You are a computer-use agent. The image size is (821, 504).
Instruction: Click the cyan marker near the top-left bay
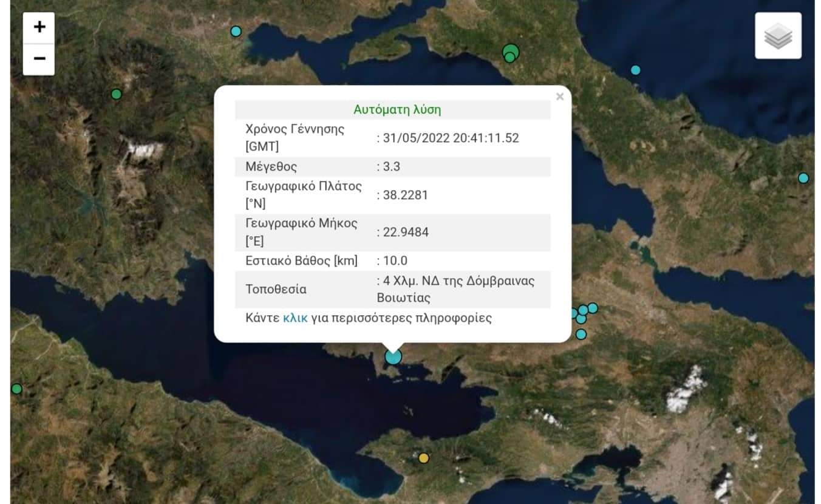[x=236, y=31]
